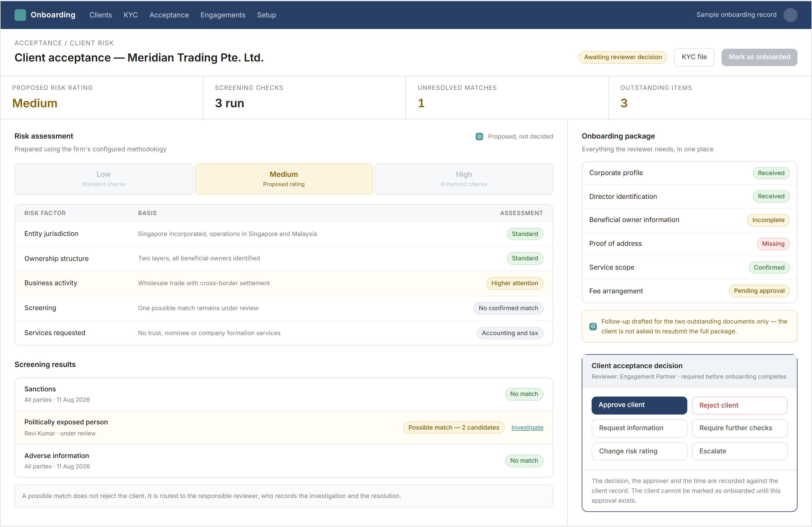The image size is (812, 527).
Task: Click the Director identification package item
Action: [689, 197]
